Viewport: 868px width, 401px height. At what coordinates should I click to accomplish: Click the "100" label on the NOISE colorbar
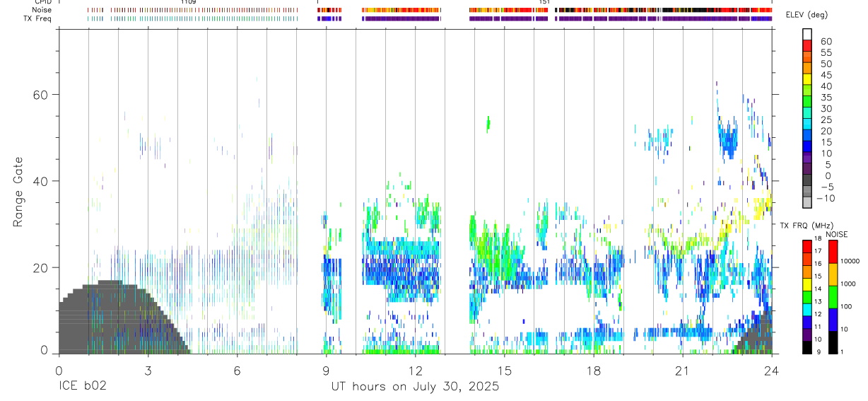pyautogui.click(x=847, y=306)
